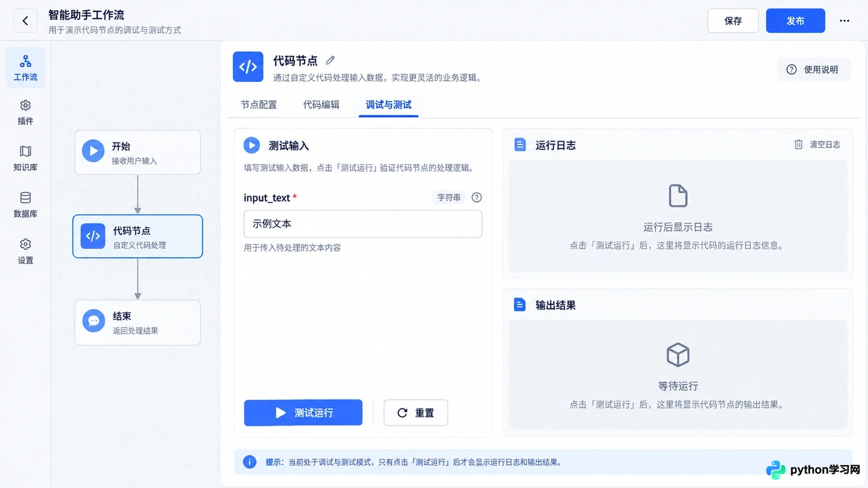The width and height of the screenshot is (868, 488).
Task: Click the 字符串 type tag
Action: [x=449, y=198]
